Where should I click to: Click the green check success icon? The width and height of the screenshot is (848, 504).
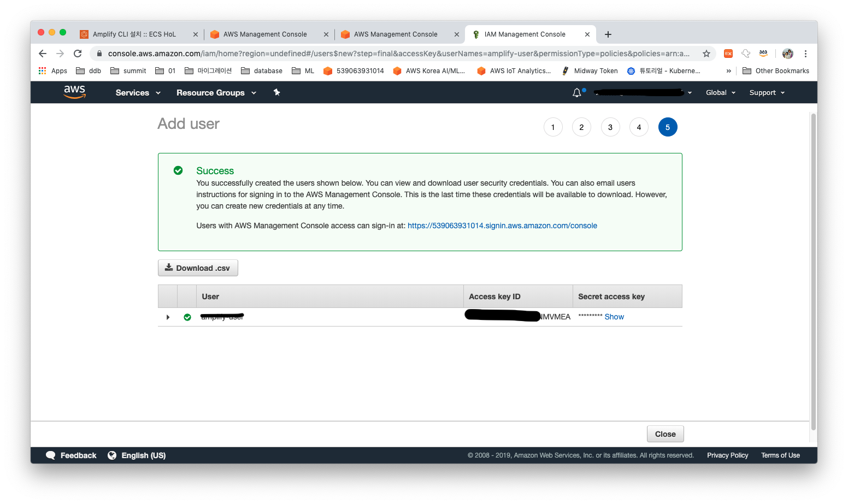point(178,170)
